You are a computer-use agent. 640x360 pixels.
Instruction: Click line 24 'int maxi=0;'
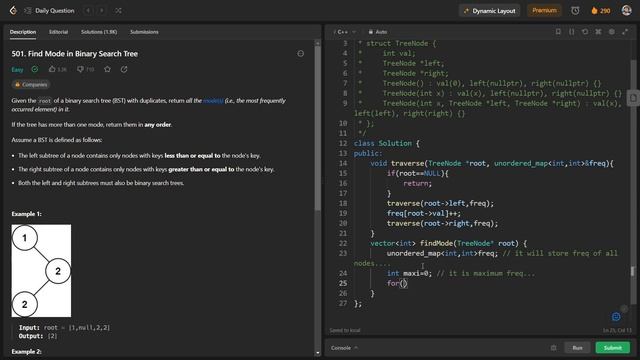point(409,273)
